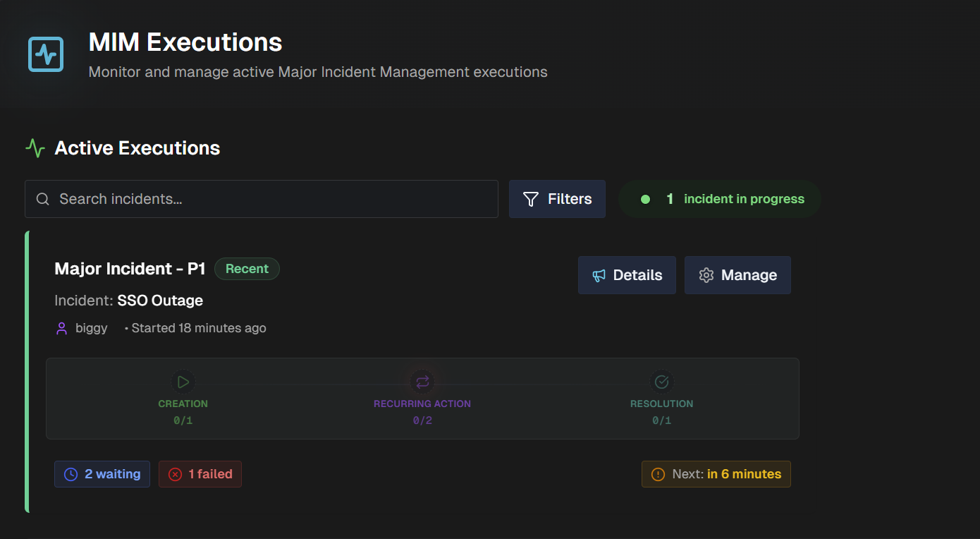The height and width of the screenshot is (539, 980).
Task: Click the magnifier icon in the search bar
Action: tap(42, 199)
